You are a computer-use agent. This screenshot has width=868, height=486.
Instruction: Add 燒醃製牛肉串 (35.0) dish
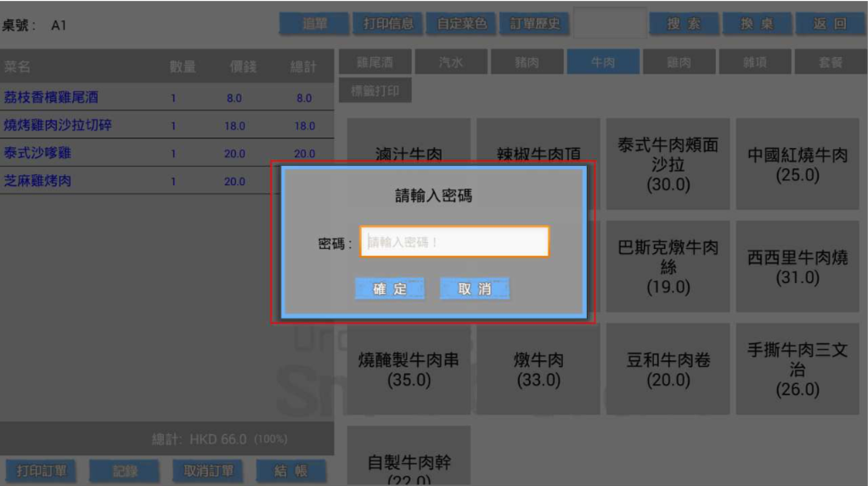click(x=409, y=370)
